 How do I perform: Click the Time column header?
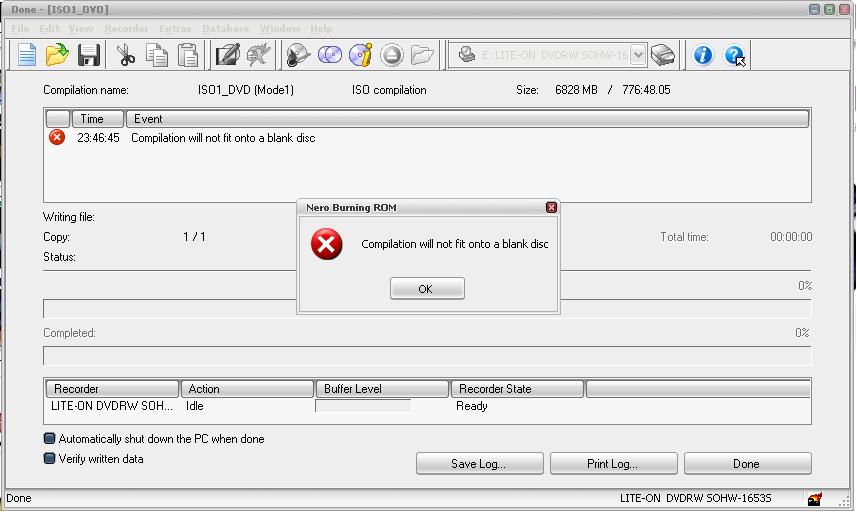click(x=98, y=119)
